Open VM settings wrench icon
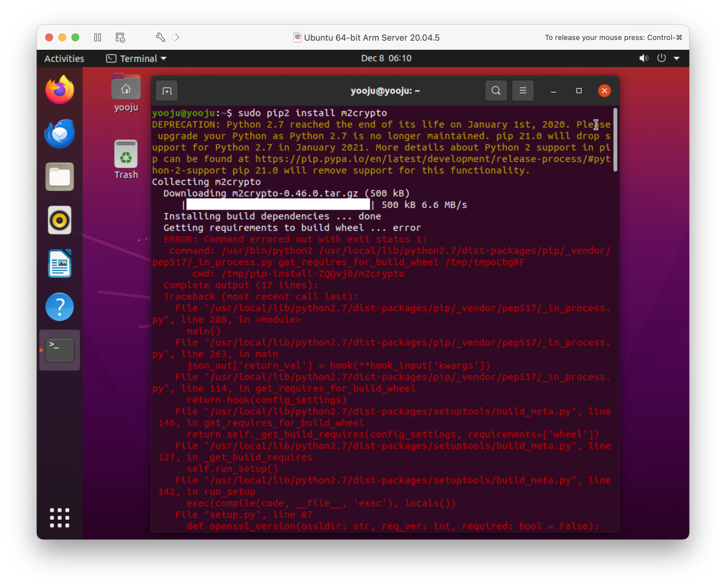The height and width of the screenshot is (588, 726). point(161,37)
